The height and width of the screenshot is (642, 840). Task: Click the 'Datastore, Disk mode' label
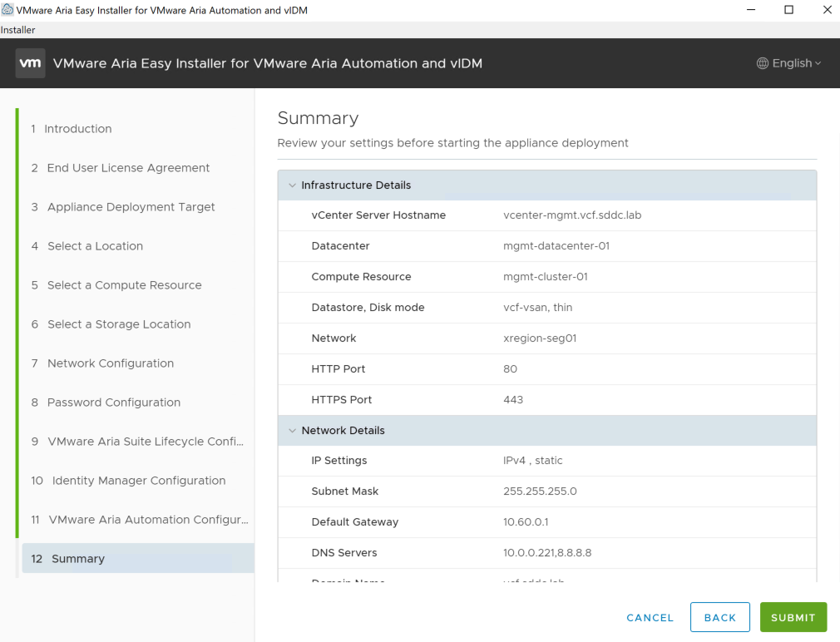point(368,308)
